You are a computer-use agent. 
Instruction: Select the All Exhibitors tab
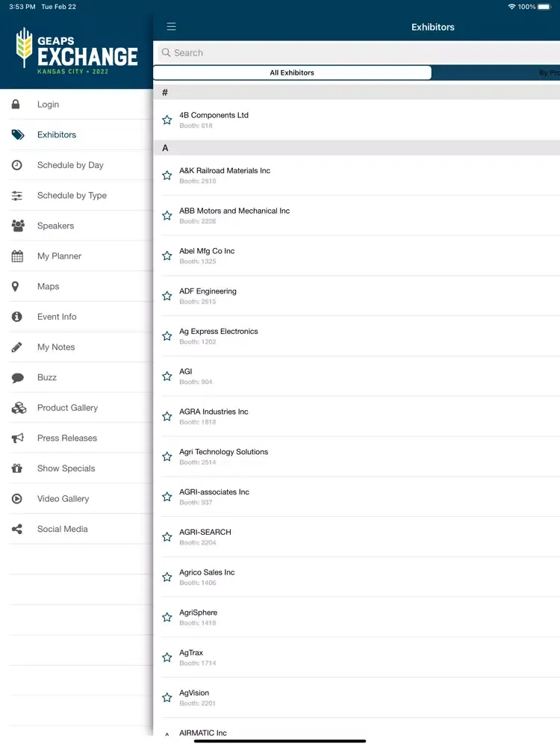click(292, 72)
